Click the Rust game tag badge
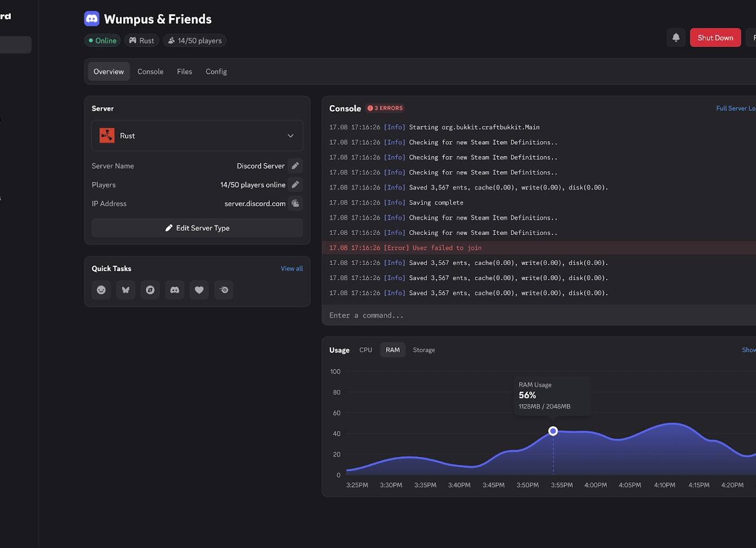 click(x=141, y=41)
